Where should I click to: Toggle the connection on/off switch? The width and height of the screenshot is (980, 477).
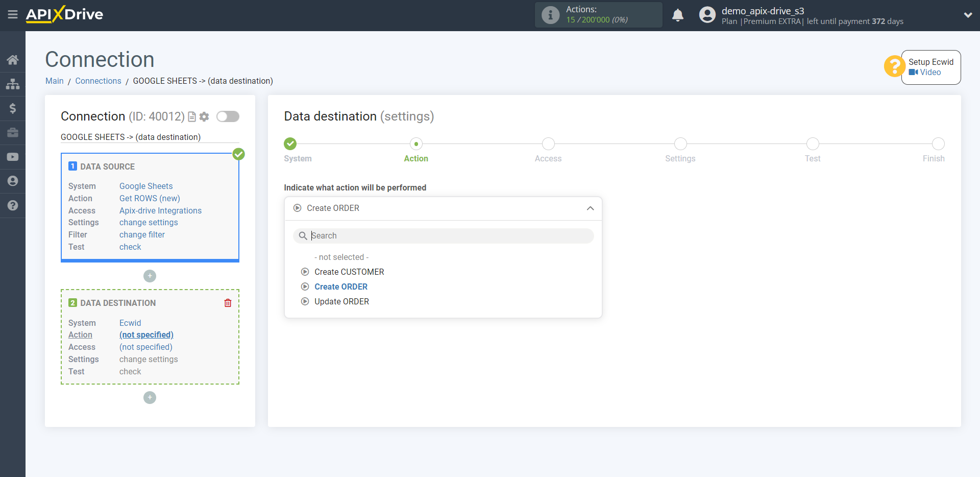[228, 116]
